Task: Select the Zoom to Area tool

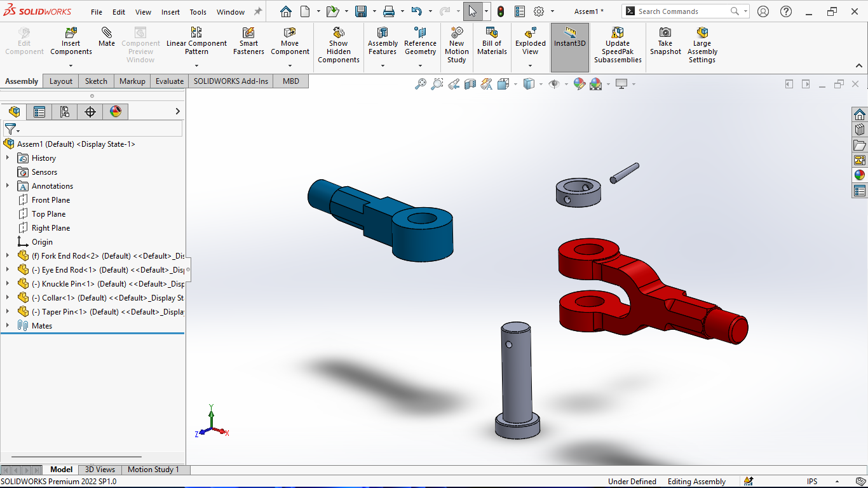Action: point(437,84)
